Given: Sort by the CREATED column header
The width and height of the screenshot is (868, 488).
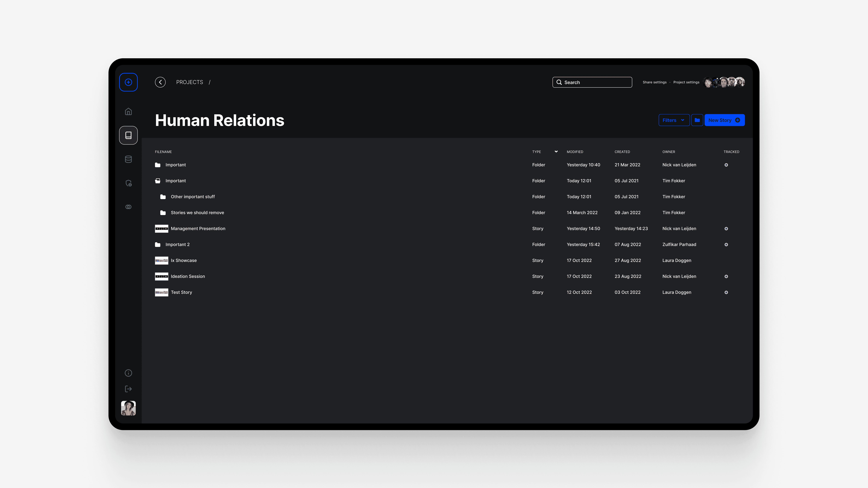Looking at the screenshot, I should click(x=622, y=152).
